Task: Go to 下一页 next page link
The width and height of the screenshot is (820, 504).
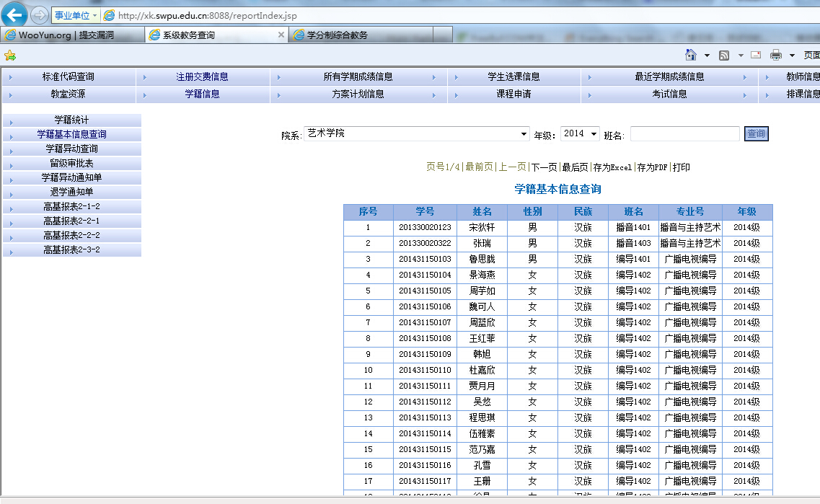Action: (x=544, y=167)
